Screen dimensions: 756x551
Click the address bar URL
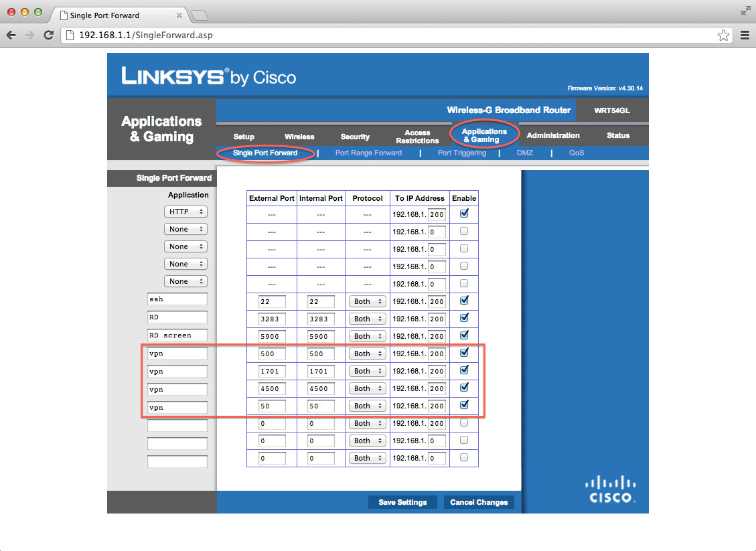[x=145, y=35]
